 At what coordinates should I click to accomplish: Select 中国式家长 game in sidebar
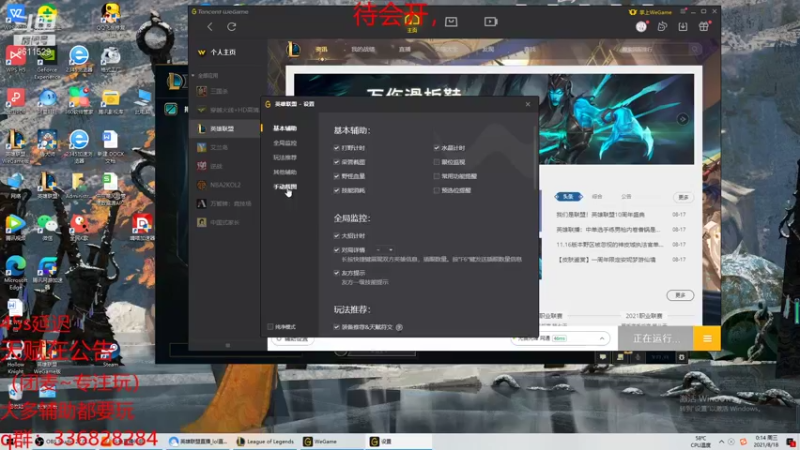[224, 222]
